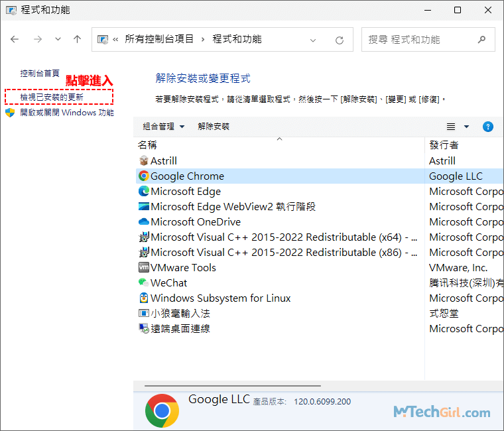Open the recent locations chevron

pos(58,40)
